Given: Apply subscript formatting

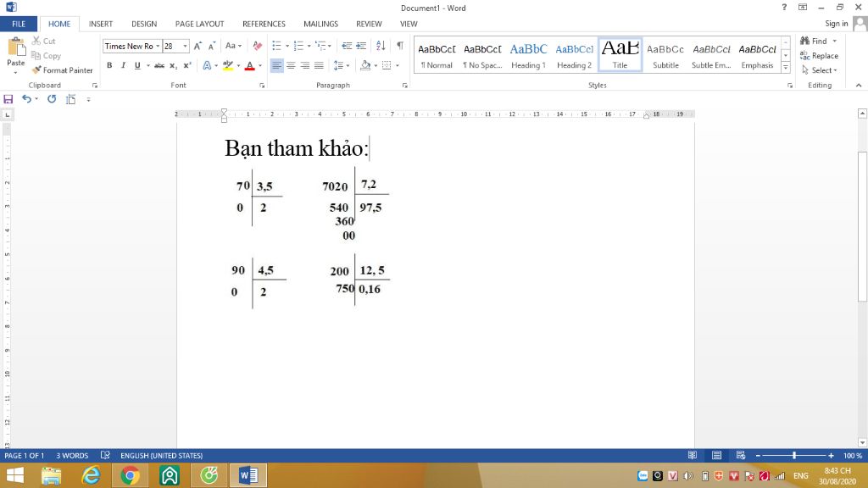Looking at the screenshot, I should coord(173,65).
